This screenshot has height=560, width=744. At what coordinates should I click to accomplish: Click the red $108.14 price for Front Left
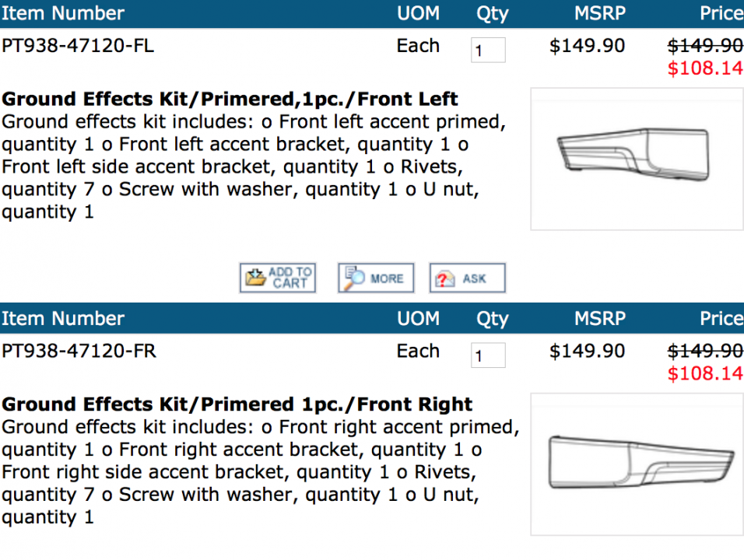705,68
